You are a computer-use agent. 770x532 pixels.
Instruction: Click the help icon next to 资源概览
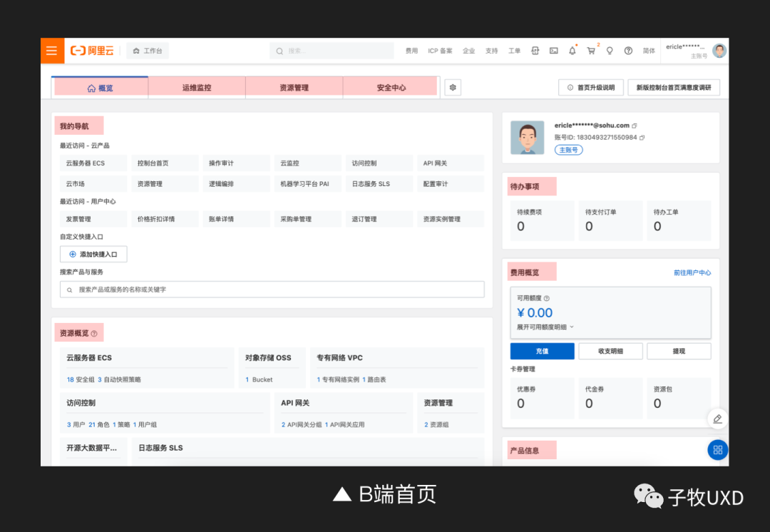point(94,334)
